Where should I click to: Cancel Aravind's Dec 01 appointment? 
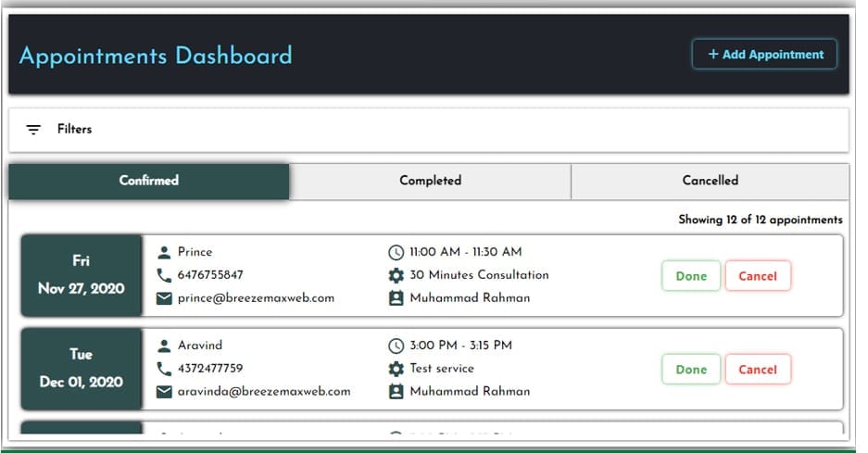tap(757, 370)
